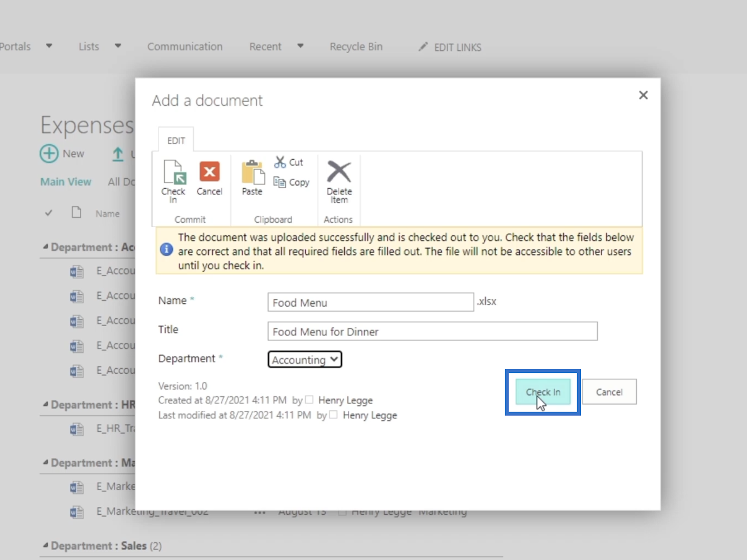
Task: Click Word icon beside E_Marketing_Travel_002
Action: 77,512
